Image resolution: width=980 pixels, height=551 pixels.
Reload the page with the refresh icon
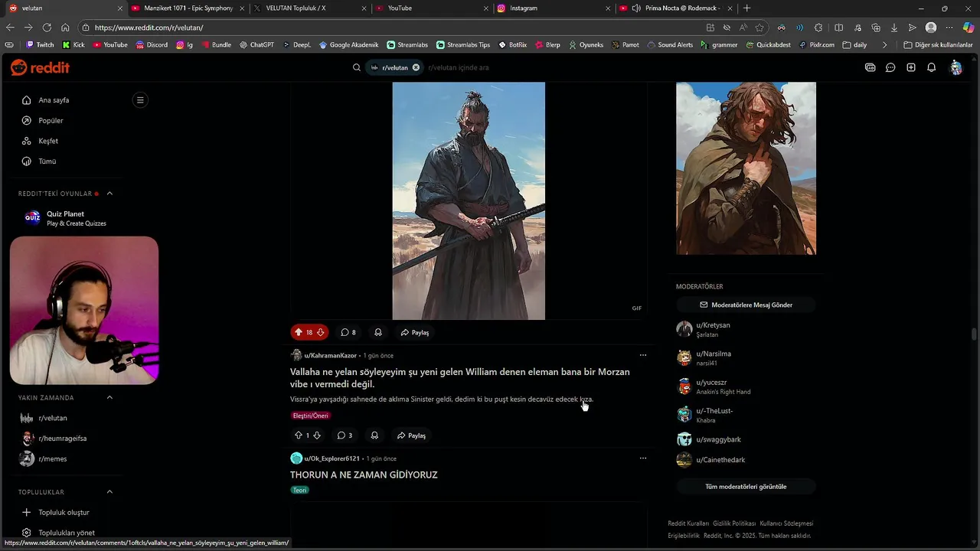[46, 28]
